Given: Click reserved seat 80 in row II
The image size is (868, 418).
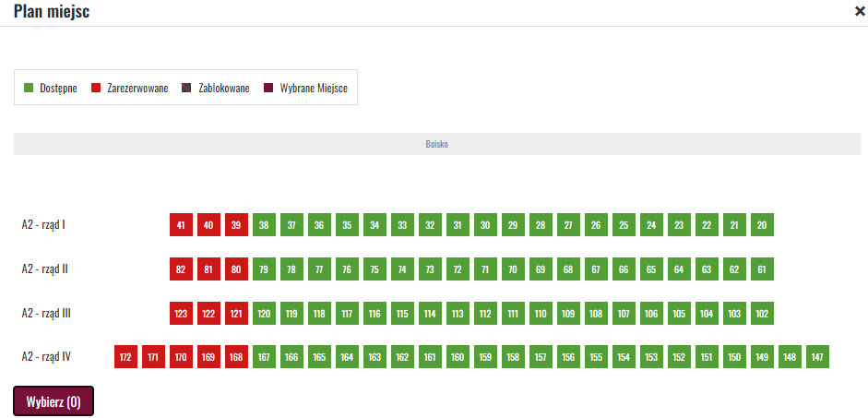Looking at the screenshot, I should (x=236, y=269).
